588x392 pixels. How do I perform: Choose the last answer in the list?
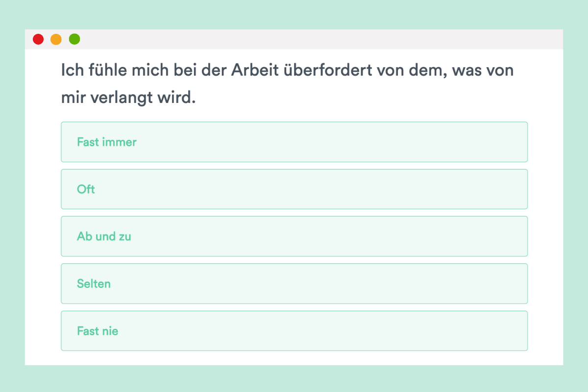point(294,331)
